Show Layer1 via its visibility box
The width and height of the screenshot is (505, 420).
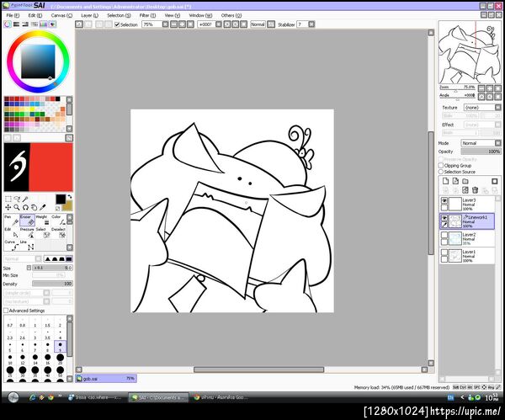(444, 253)
